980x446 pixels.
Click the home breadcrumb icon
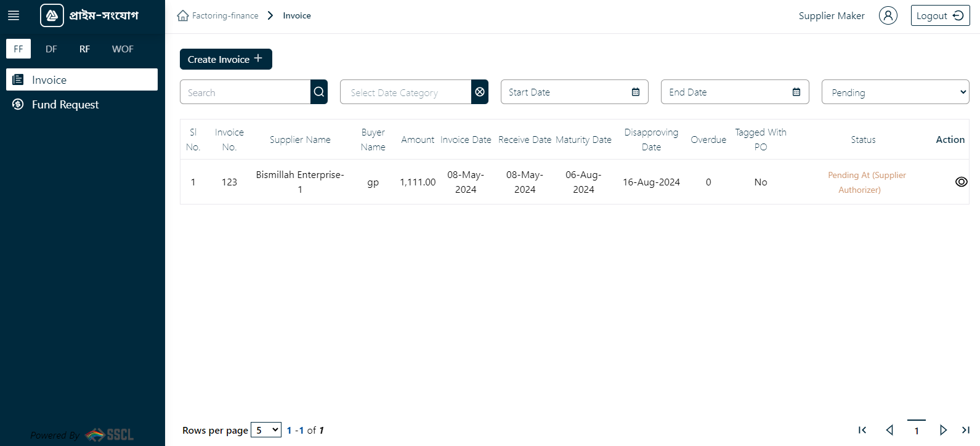[183, 15]
